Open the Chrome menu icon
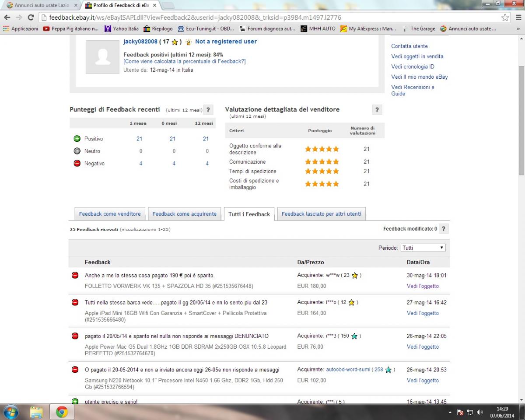The width and height of the screenshot is (525, 420). 518,17
